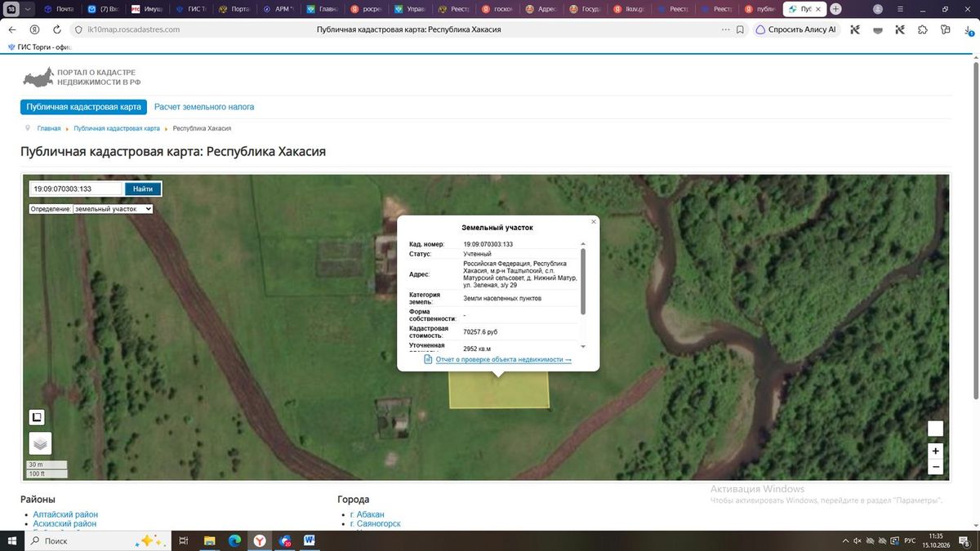The width and height of the screenshot is (980, 551).
Task: Open the page options three-dots menu
Action: (726, 29)
